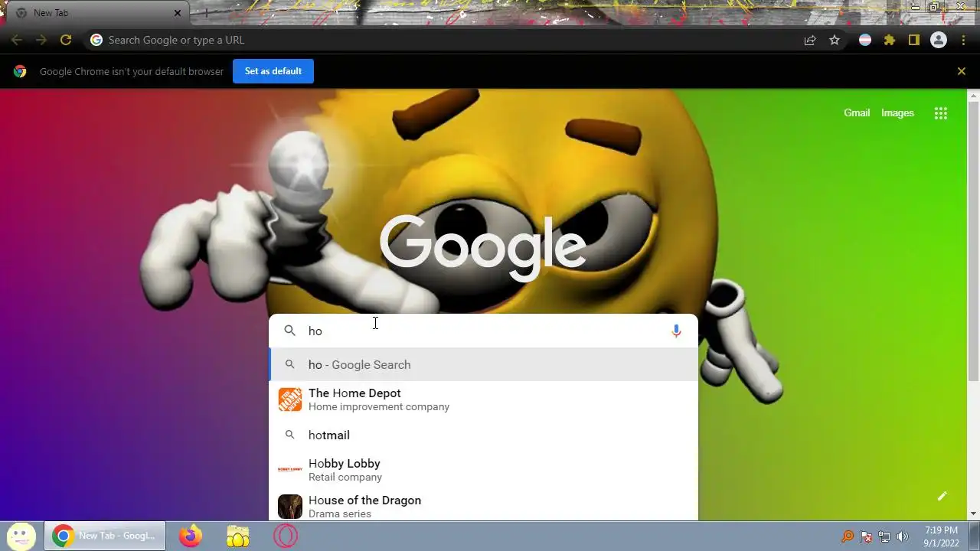Choose the Hobby Lobby suggestion
980x551 pixels.
pos(484,469)
